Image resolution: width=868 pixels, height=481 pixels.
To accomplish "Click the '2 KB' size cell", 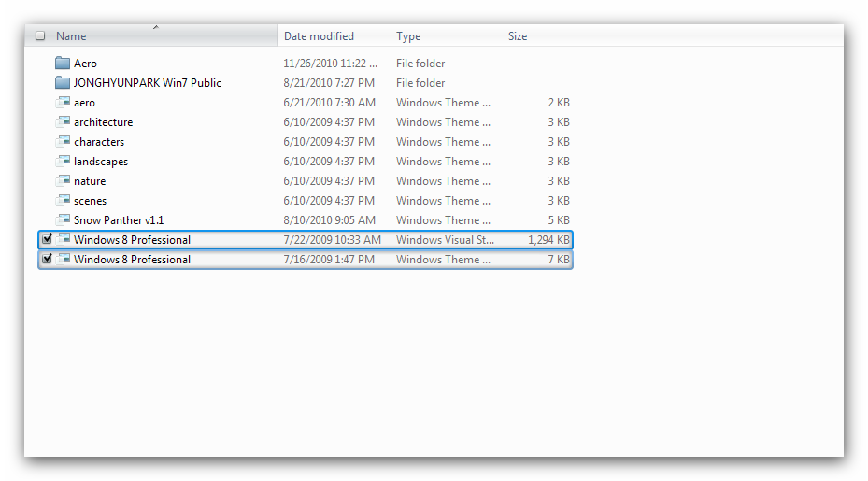I will coord(559,103).
